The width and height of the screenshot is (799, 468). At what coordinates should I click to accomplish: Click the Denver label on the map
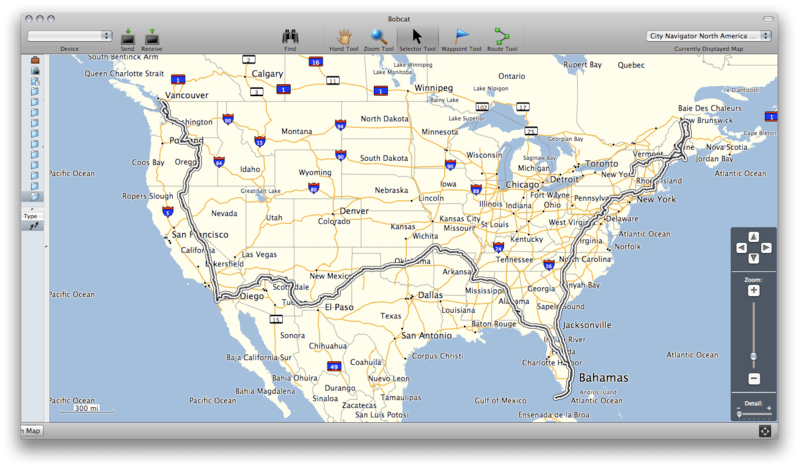coord(354,211)
